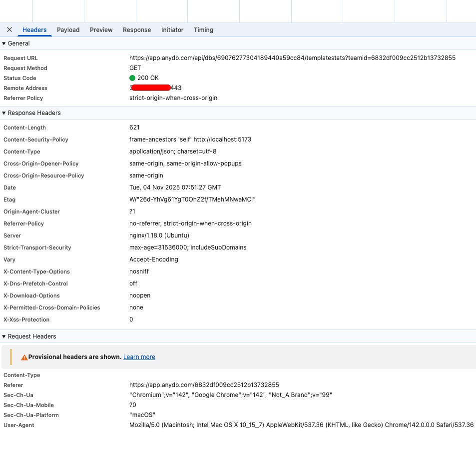Select the Response tab
The image size is (476, 450).
click(137, 30)
